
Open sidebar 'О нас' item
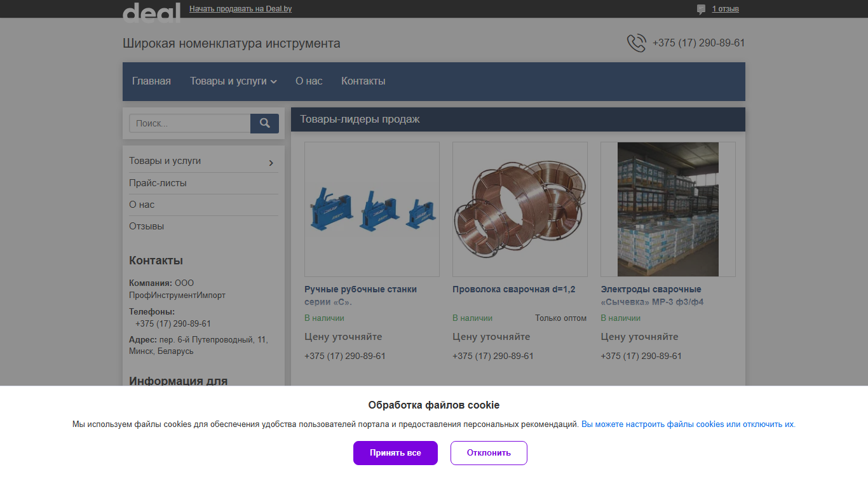[x=142, y=205]
